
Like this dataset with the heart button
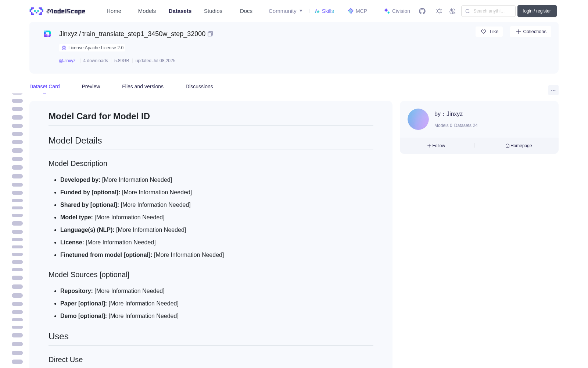tap(489, 32)
